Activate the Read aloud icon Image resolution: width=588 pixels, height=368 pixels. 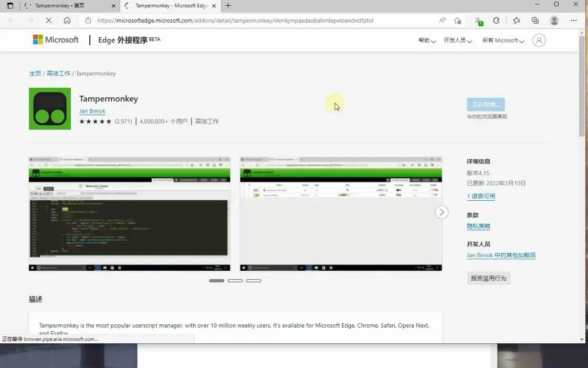point(443,21)
